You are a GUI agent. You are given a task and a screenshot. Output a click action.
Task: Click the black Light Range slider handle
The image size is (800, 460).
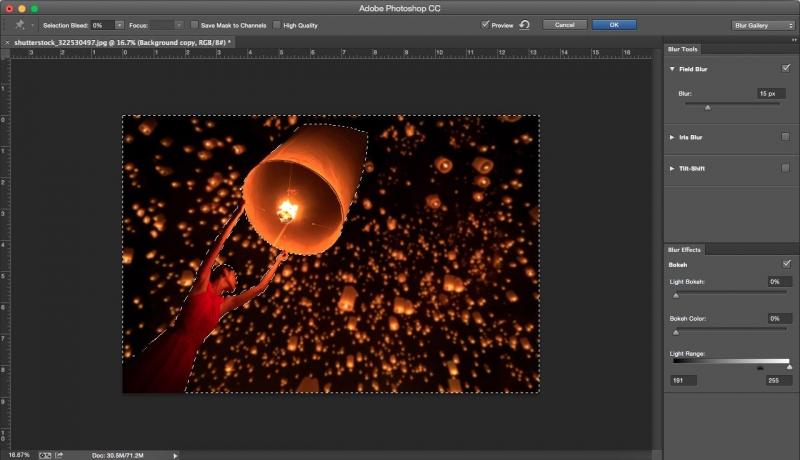[760, 368]
